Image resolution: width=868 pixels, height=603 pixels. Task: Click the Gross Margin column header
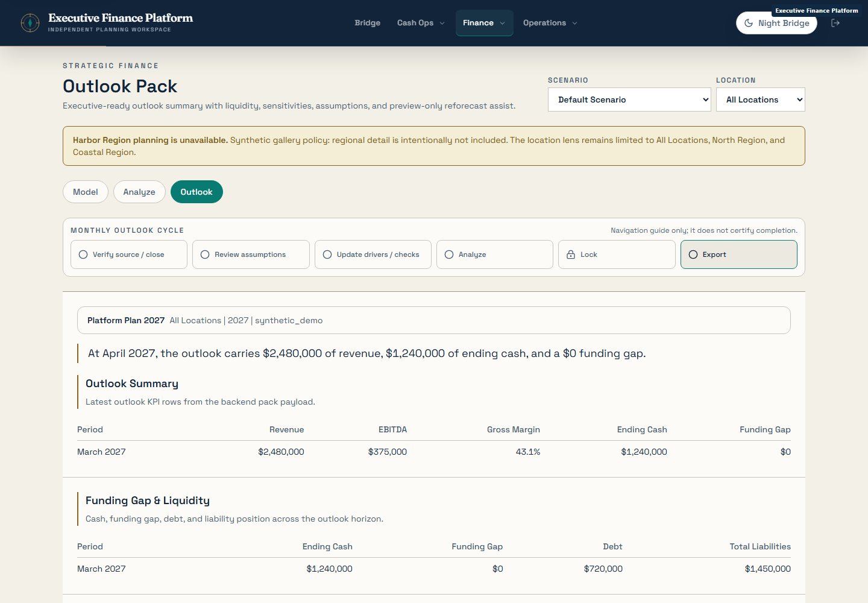514,429
